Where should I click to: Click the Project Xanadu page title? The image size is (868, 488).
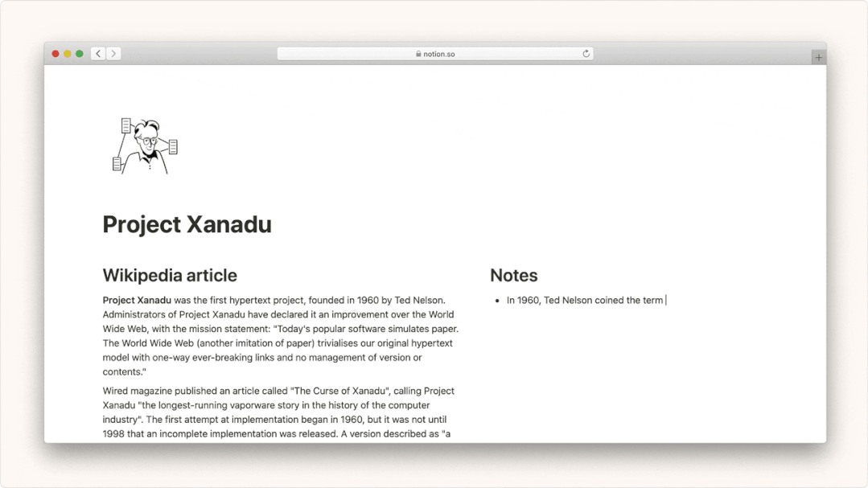[x=187, y=224]
